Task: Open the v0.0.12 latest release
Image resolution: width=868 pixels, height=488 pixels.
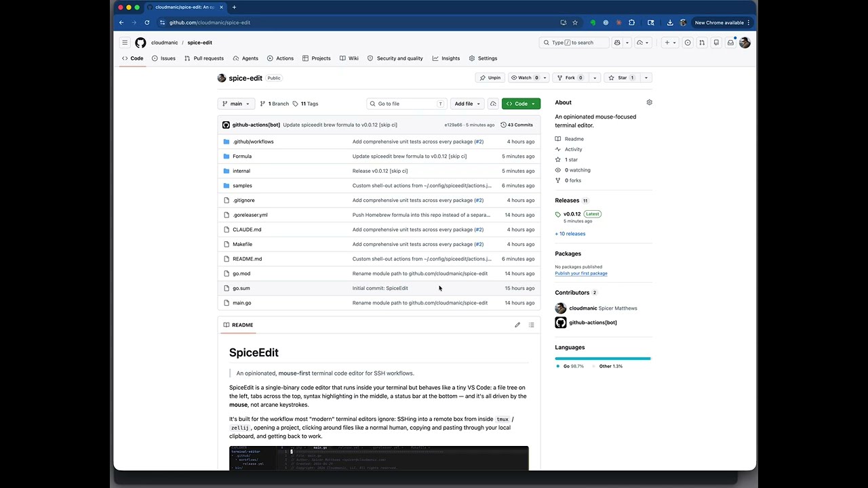Action: click(x=572, y=214)
